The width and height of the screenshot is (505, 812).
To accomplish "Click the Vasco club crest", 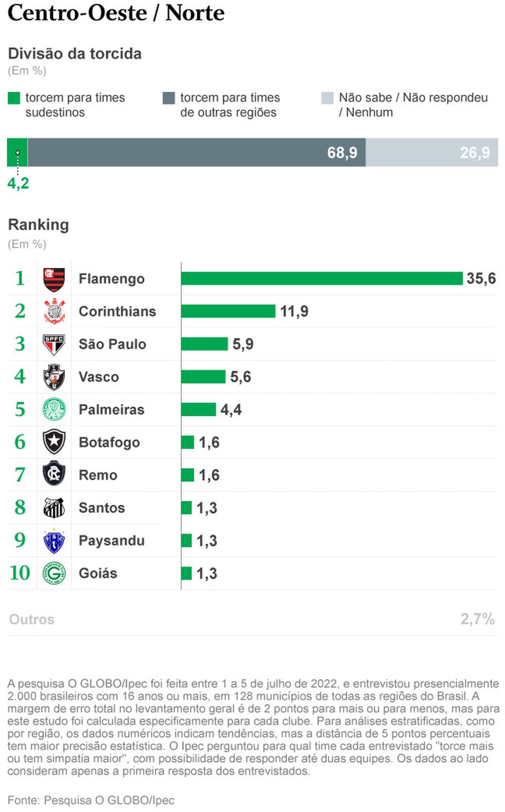I will (54, 377).
